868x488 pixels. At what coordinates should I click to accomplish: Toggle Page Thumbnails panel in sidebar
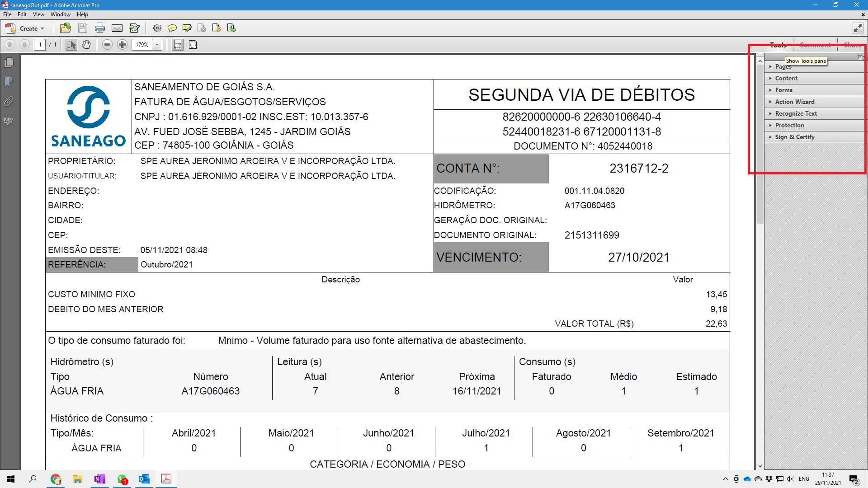[x=9, y=62]
